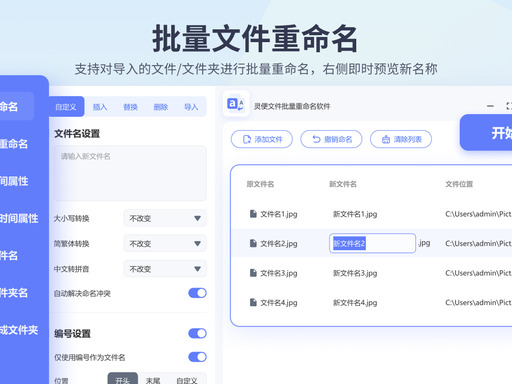Select 自定义 position option
Screen dimensions: 512x384
[x=187, y=380]
